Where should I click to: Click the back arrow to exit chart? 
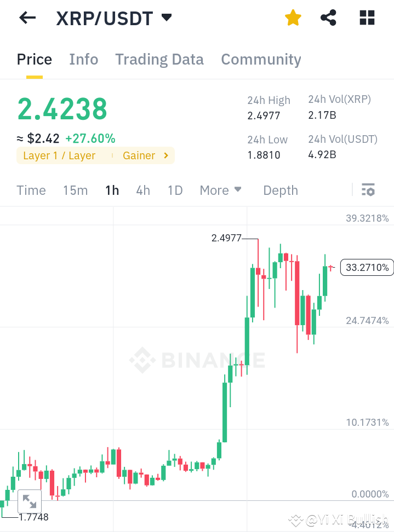tap(26, 18)
